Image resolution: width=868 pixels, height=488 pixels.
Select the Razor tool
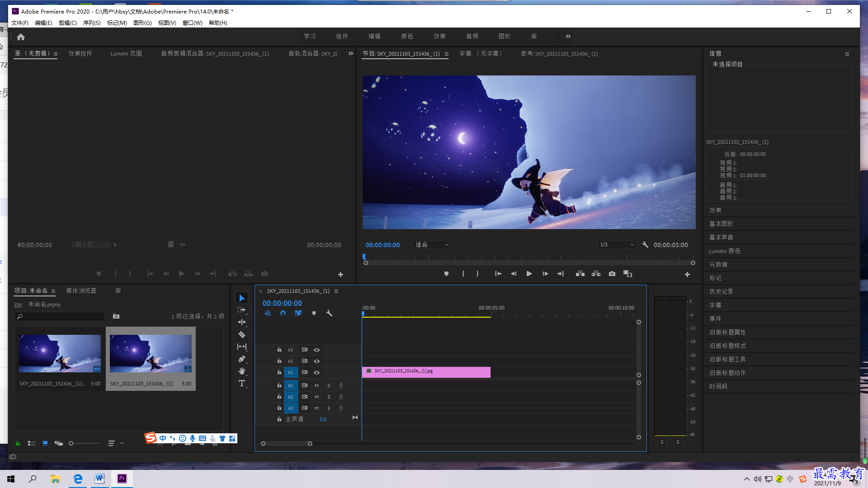(x=242, y=334)
